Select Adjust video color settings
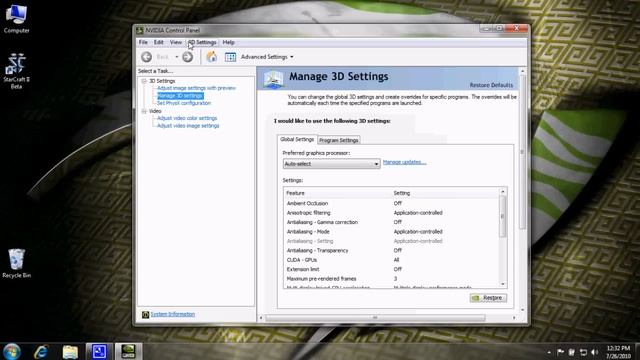The image size is (640, 360). coord(187,118)
